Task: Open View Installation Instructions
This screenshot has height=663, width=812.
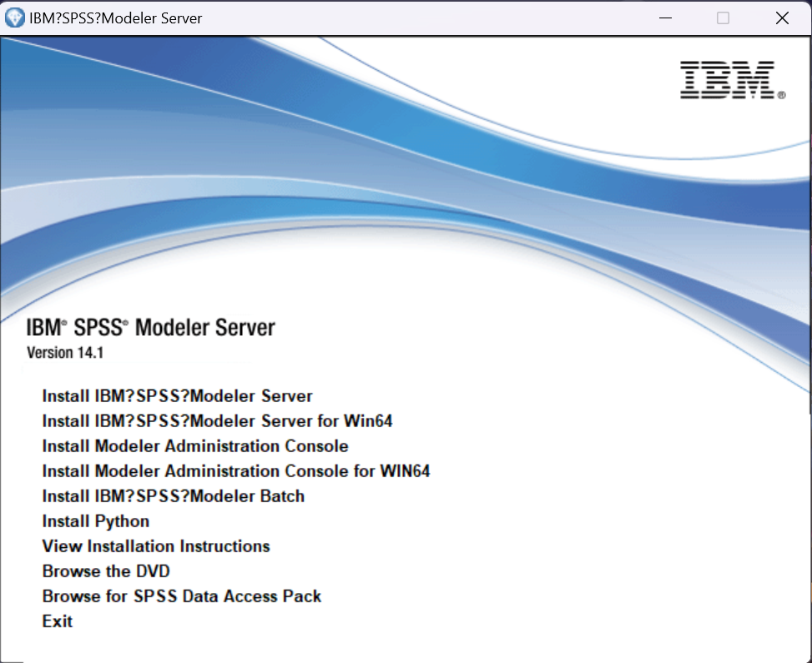Action: (156, 546)
